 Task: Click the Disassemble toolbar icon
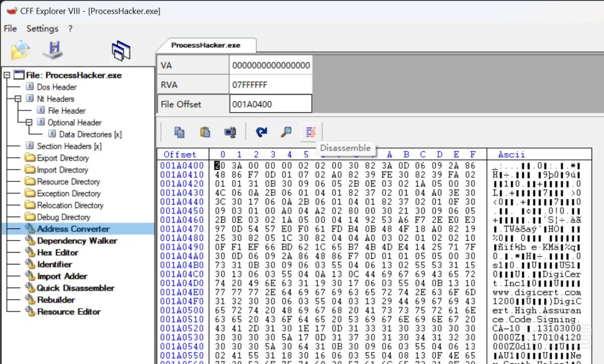311,132
